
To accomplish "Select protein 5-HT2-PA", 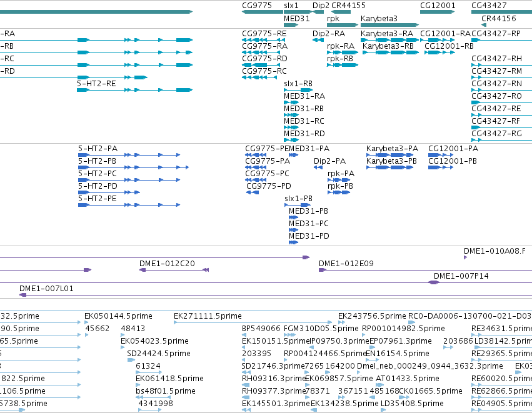I will (129, 155).
